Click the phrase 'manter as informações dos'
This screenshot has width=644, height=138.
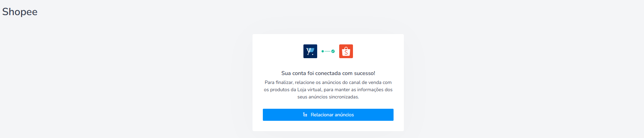(363, 89)
